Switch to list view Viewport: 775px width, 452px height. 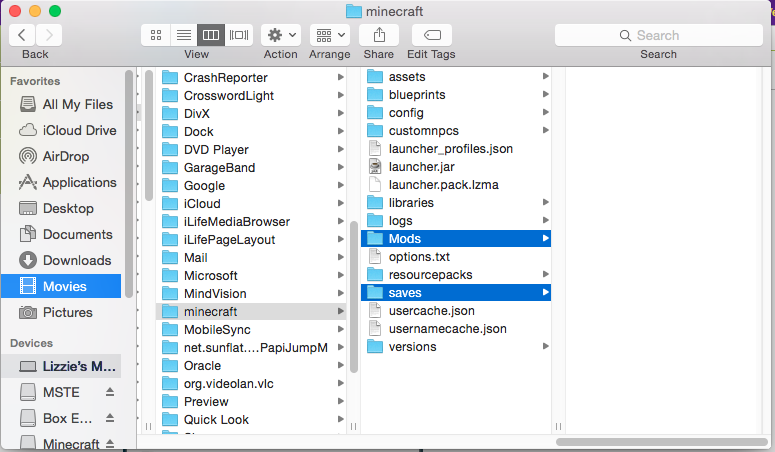(x=184, y=35)
